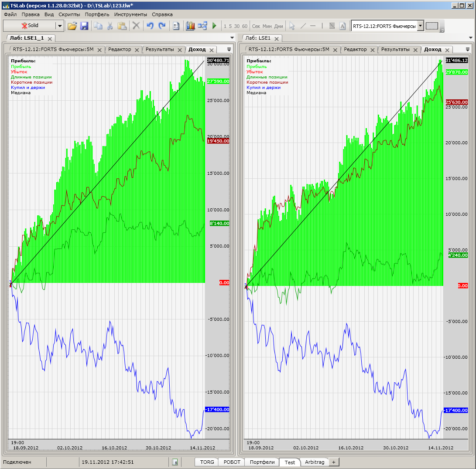The height and width of the screenshot is (469, 476).
Task: Click the script properties sheet icon
Action: tap(176, 26)
